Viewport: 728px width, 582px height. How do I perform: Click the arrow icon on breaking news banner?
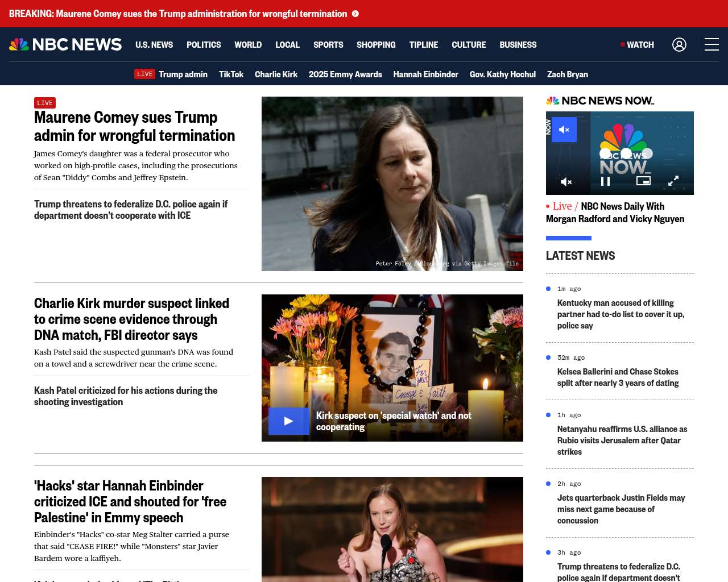tap(355, 14)
